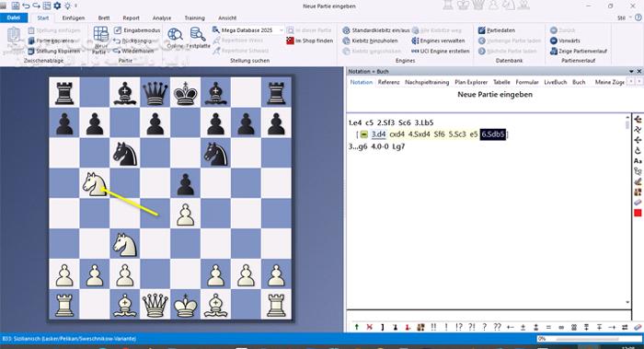Click Kiebitz hinzuholen
The height and width of the screenshot is (349, 644).
[x=370, y=41]
